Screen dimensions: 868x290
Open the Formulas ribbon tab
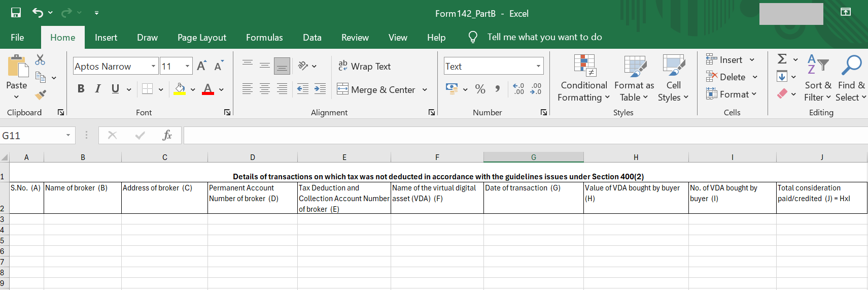(x=264, y=37)
